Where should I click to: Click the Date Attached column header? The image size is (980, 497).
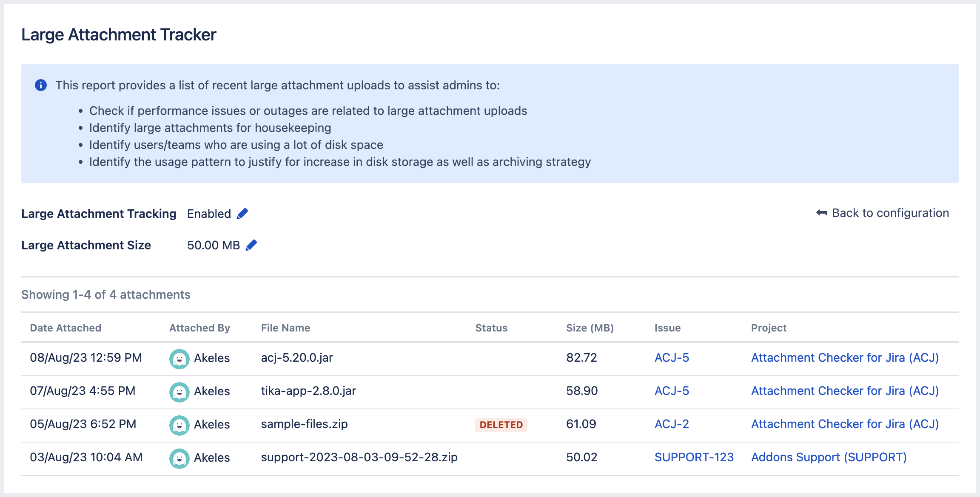click(x=66, y=328)
